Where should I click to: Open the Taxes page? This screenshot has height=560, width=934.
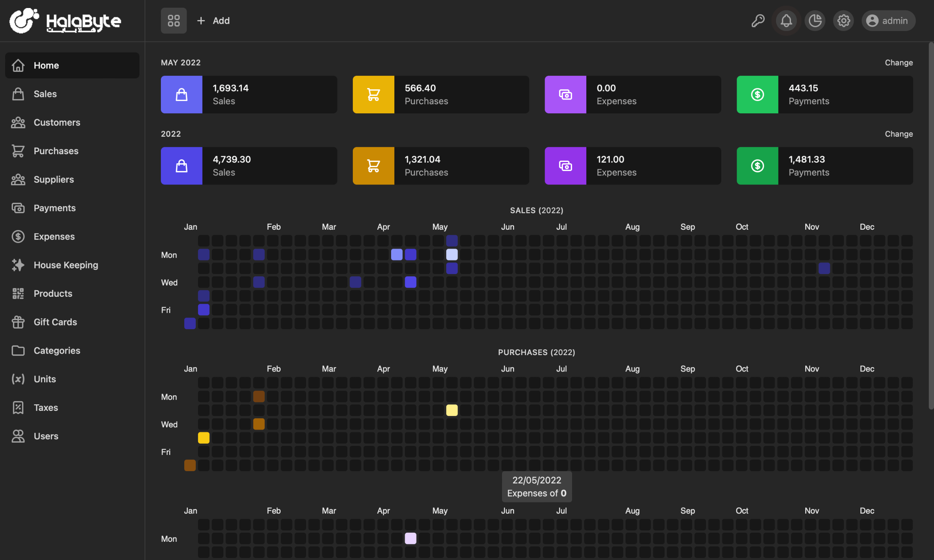tap(46, 408)
